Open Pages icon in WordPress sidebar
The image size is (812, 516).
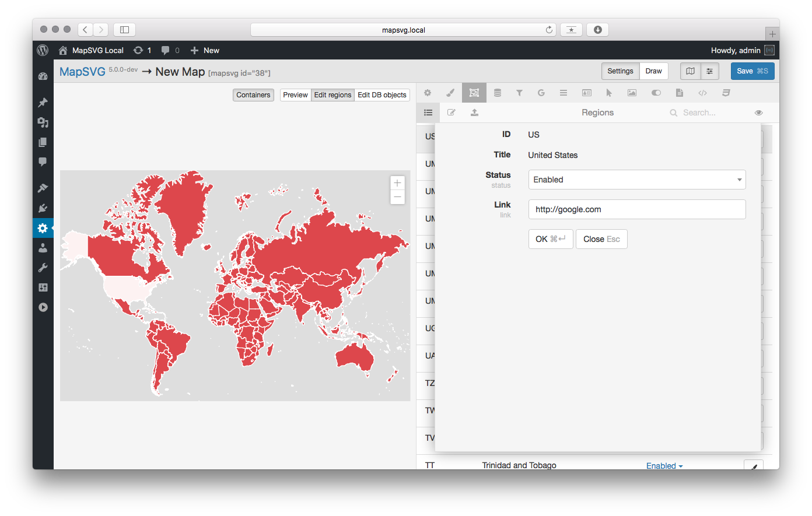tap(43, 142)
